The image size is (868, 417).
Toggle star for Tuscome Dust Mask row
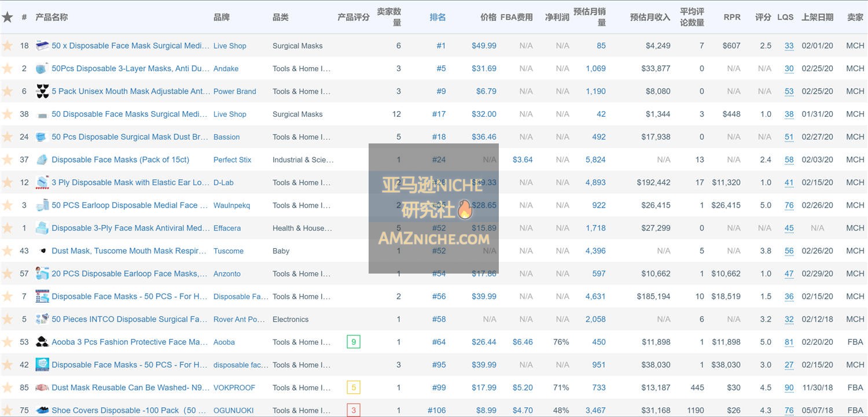(x=7, y=251)
